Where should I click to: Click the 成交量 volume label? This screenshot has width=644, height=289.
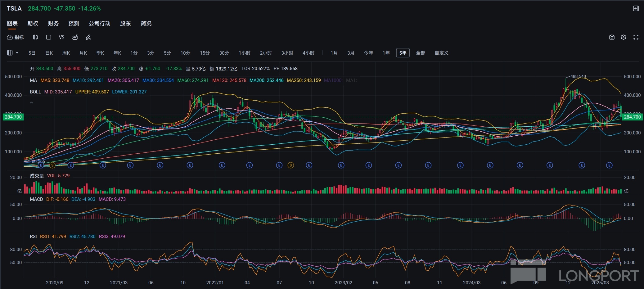point(37,176)
